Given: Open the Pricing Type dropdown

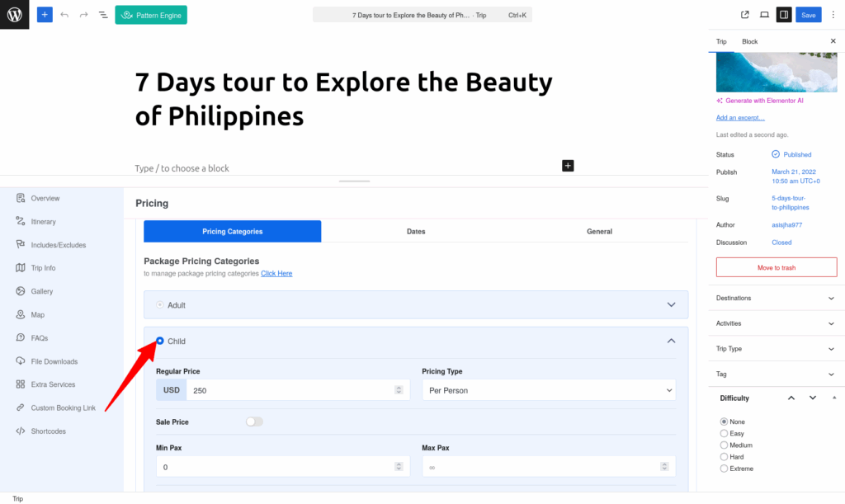Looking at the screenshot, I should [x=549, y=390].
